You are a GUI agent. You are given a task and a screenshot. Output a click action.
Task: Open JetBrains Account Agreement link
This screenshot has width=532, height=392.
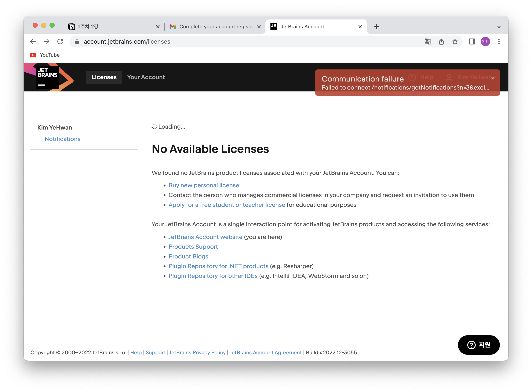pyautogui.click(x=265, y=352)
